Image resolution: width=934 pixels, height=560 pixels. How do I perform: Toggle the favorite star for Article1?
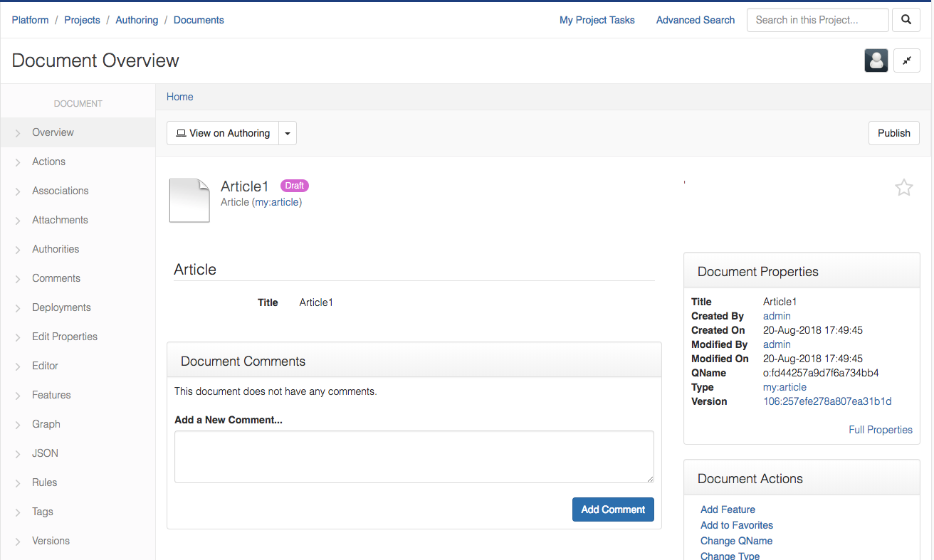903,188
